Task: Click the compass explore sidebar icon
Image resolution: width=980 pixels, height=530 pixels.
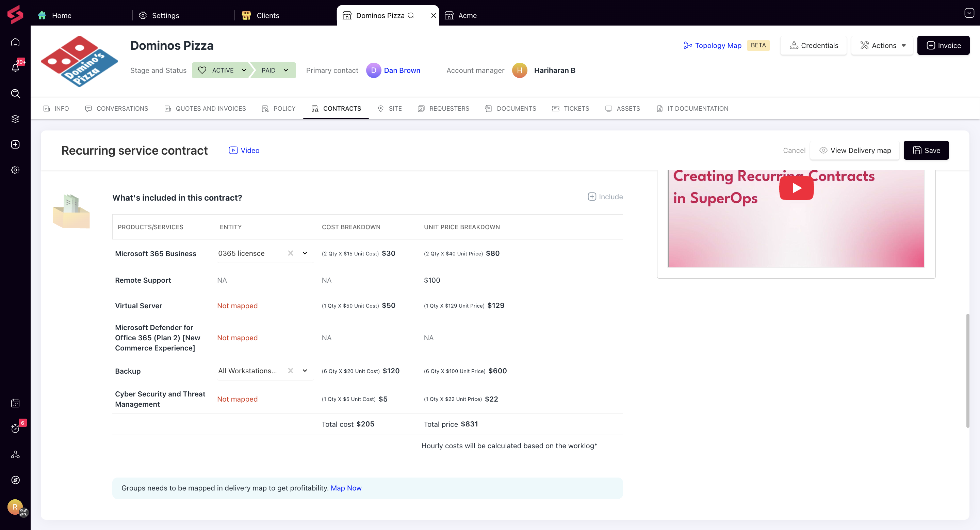Action: click(15, 480)
